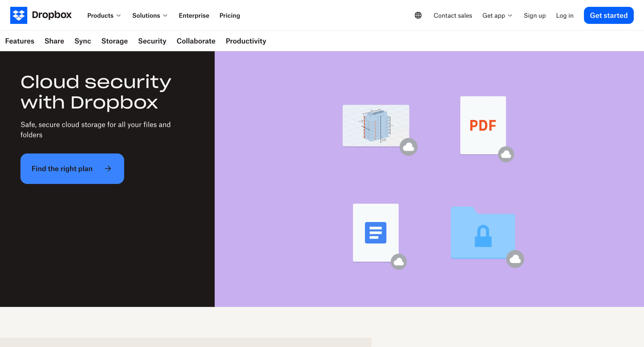Click the locked folder icon

pyautogui.click(x=483, y=233)
